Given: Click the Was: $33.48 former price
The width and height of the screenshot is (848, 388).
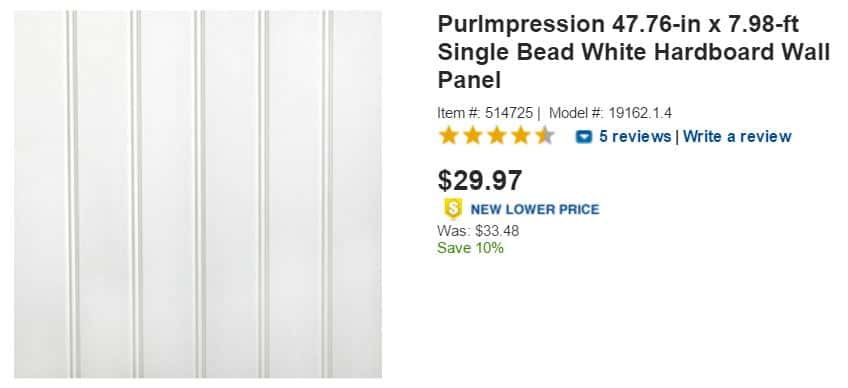Looking at the screenshot, I should 478,231.
